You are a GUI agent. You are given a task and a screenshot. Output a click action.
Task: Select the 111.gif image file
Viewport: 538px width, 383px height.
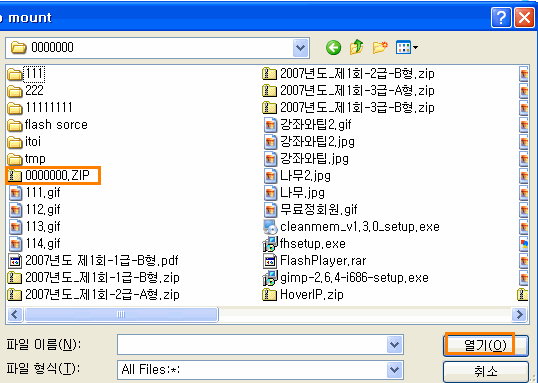[34, 193]
